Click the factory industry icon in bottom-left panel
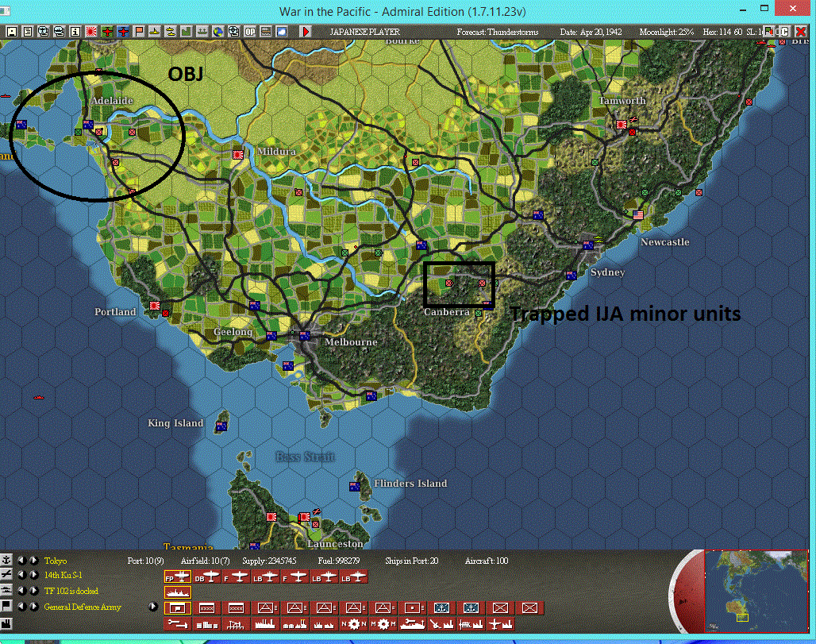816x644 pixels. (x=6, y=623)
